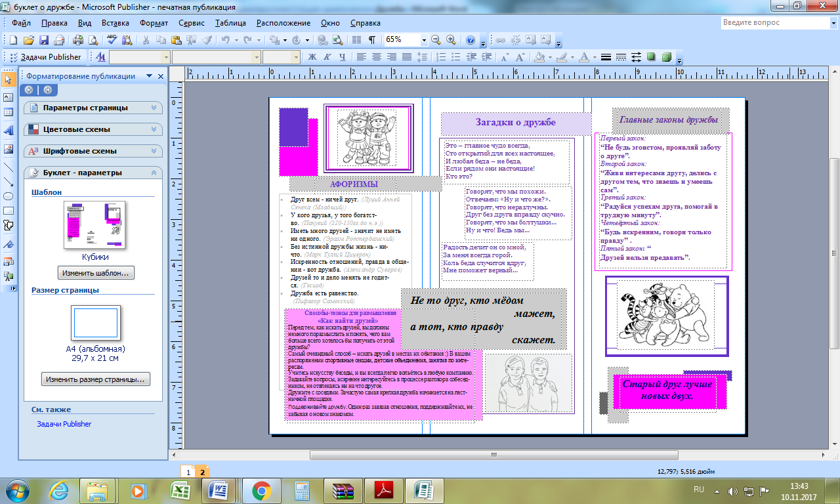Open Print Preview from the toolbar
The height and width of the screenshot is (504, 840).
[94, 40]
